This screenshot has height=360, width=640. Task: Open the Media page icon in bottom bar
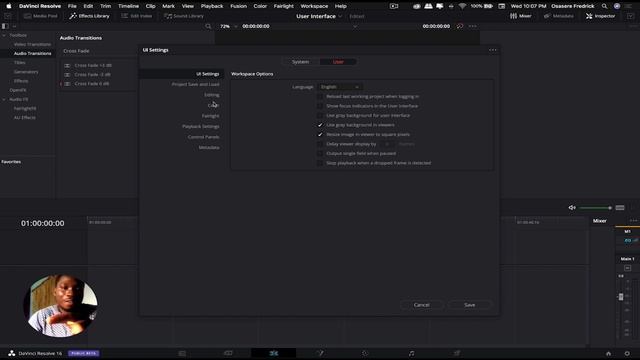[x=182, y=353]
